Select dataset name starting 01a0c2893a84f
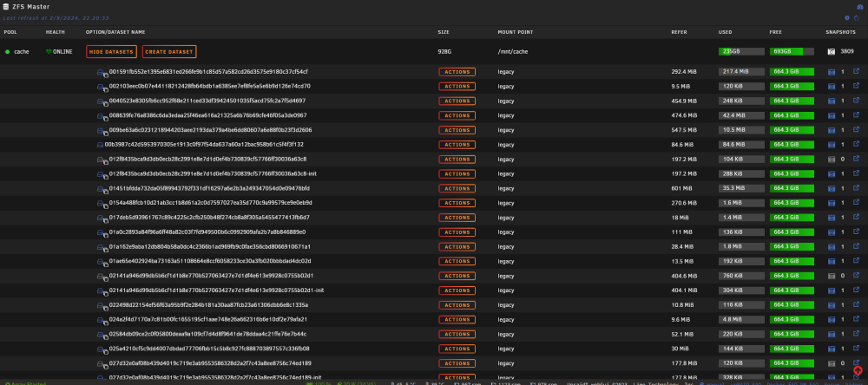The image size is (868, 385). pyautogui.click(x=207, y=232)
